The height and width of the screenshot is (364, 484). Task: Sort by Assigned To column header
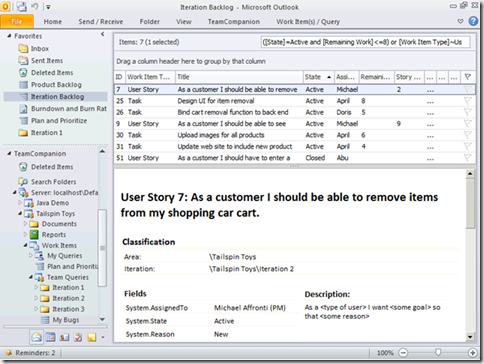346,77
